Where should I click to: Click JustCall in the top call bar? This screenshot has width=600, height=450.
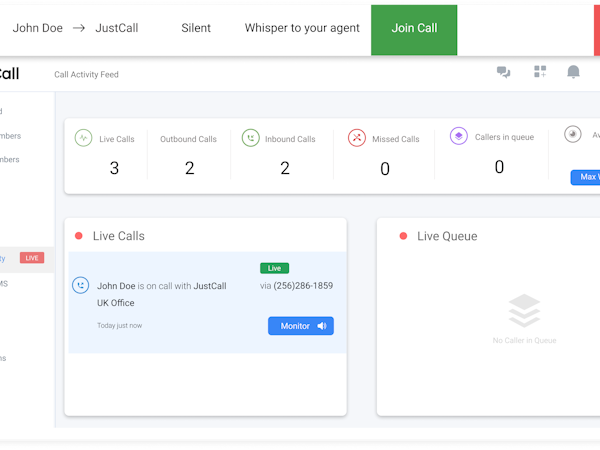[117, 28]
